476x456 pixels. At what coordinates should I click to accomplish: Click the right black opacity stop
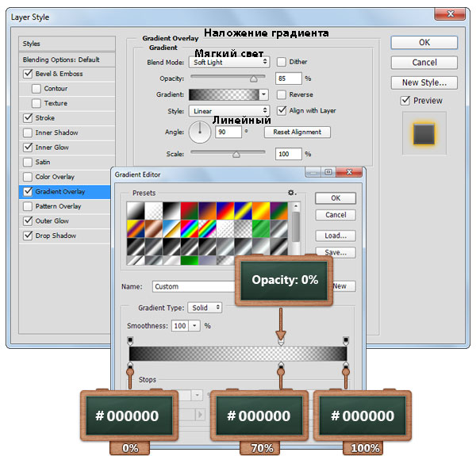tap(346, 341)
